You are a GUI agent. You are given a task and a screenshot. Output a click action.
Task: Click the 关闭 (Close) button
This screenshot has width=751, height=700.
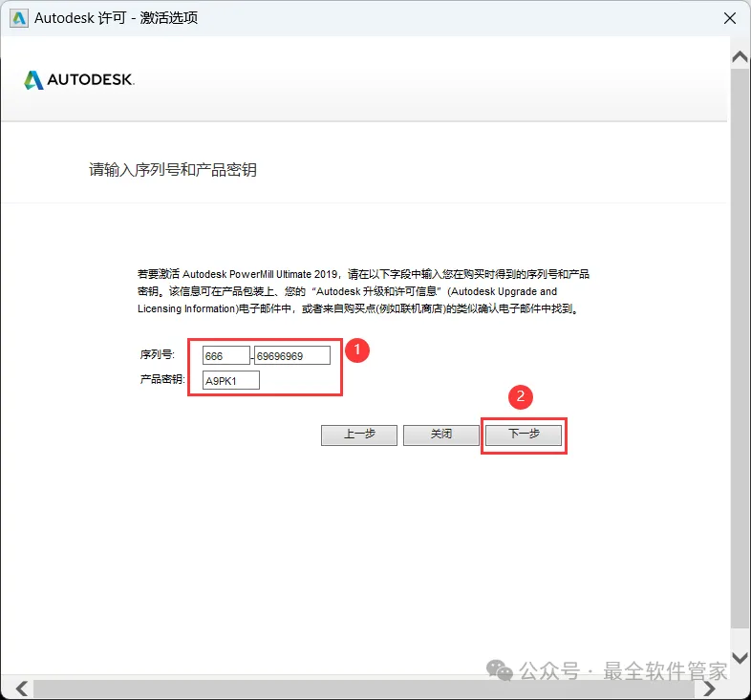point(441,435)
